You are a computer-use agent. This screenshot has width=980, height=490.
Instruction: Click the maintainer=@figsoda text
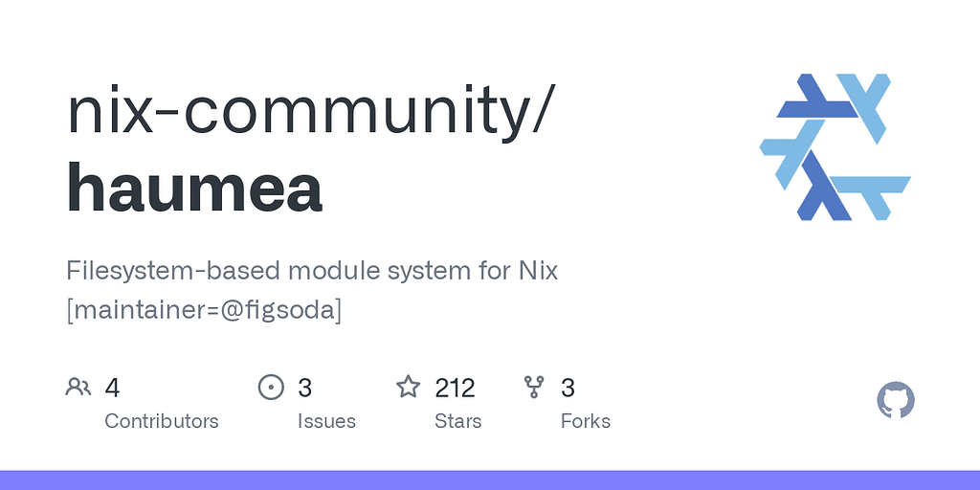click(205, 310)
